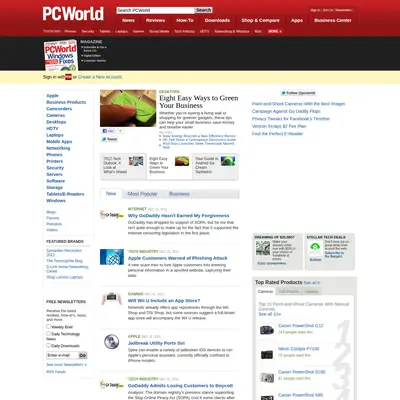Open the Apps menu
Image resolution: width=400 pixels, height=400 pixels.
coord(297,20)
